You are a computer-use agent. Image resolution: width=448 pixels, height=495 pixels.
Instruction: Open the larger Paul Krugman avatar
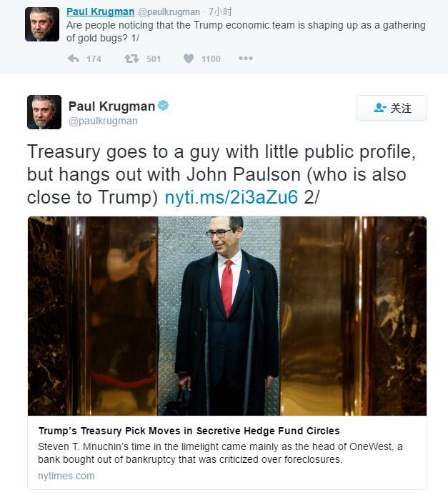point(44,112)
